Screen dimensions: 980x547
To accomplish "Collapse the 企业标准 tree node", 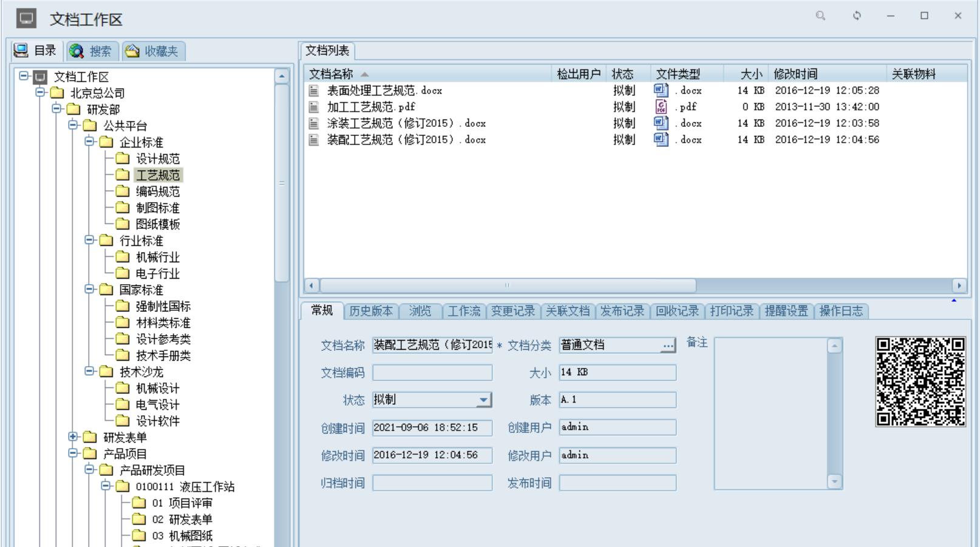I will point(89,141).
